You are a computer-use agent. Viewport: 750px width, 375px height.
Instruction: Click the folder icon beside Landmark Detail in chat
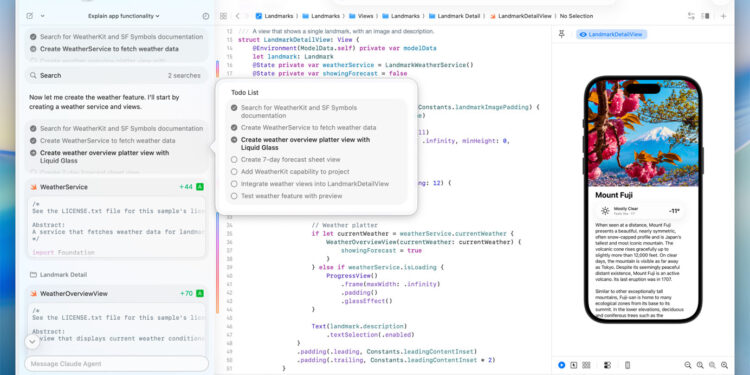(33, 275)
